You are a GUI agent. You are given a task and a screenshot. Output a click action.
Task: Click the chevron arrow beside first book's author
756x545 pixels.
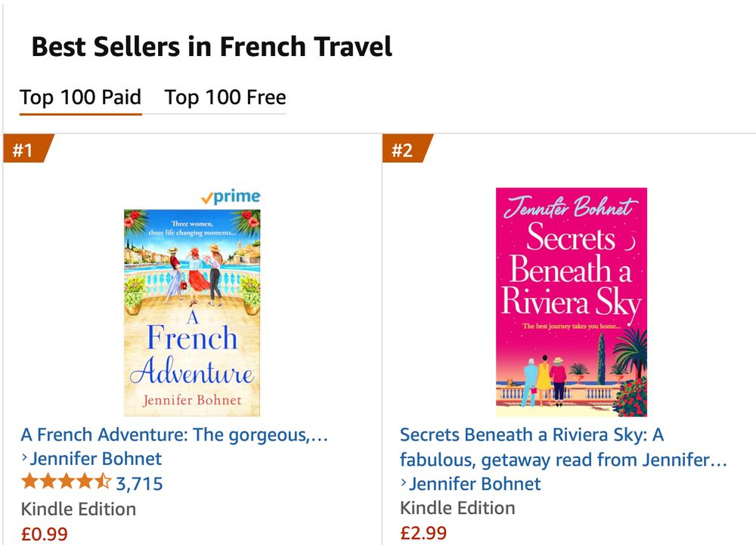[25, 458]
